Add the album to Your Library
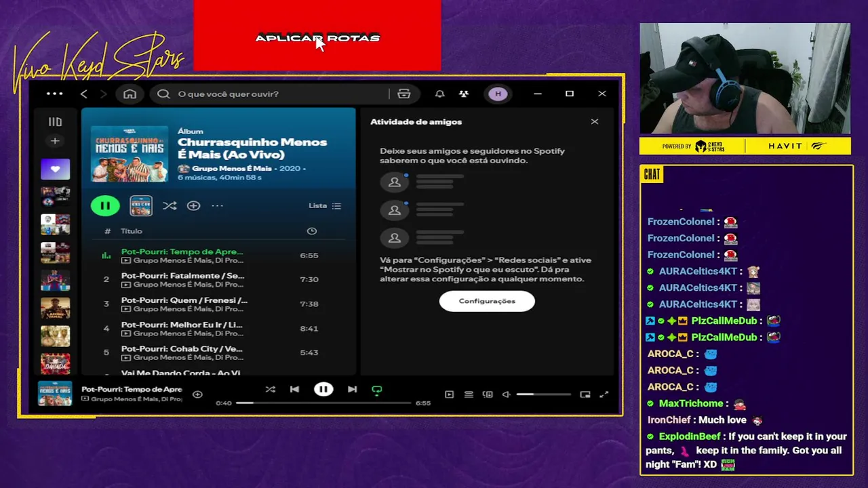Screen dimensions: 868x488 pyautogui.click(x=193, y=205)
